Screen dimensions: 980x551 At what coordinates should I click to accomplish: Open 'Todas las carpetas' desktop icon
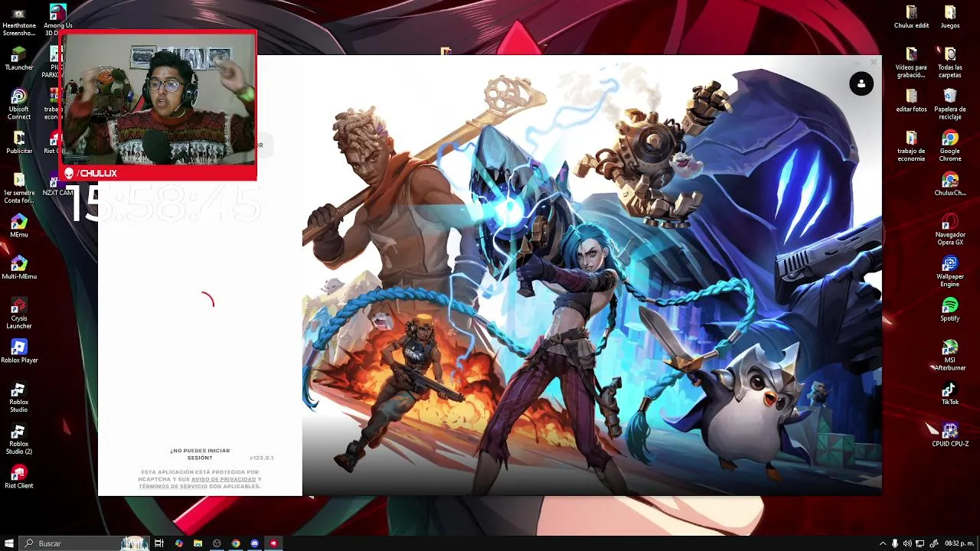[x=950, y=63]
